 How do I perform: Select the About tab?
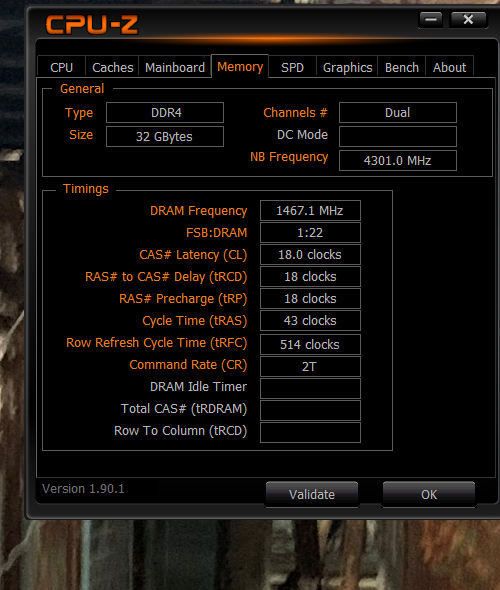click(x=449, y=67)
